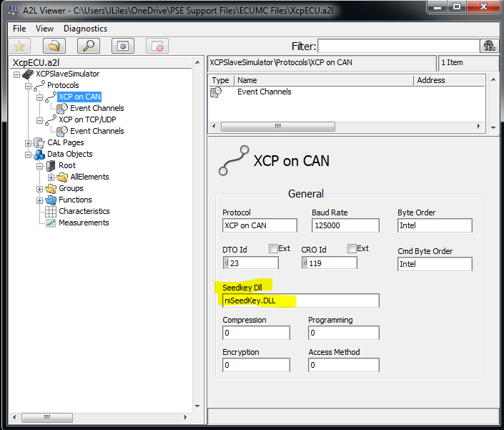Collapse the XCPSlaveSimulator tree node

pos(16,74)
